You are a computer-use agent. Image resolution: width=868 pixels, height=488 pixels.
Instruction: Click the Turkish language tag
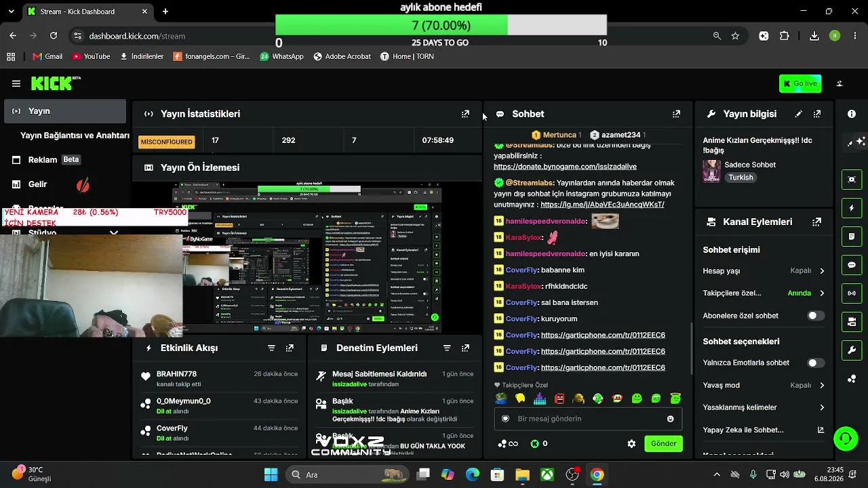pyautogui.click(x=741, y=178)
